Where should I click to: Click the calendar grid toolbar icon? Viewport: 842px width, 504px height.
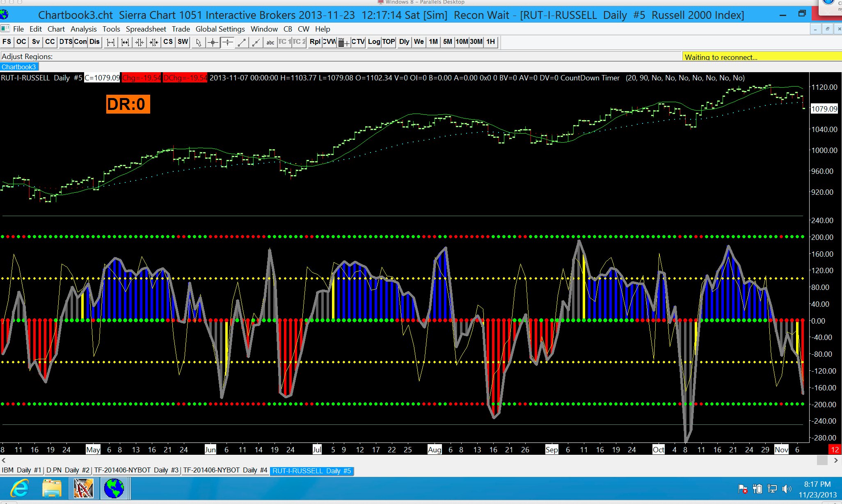click(343, 42)
